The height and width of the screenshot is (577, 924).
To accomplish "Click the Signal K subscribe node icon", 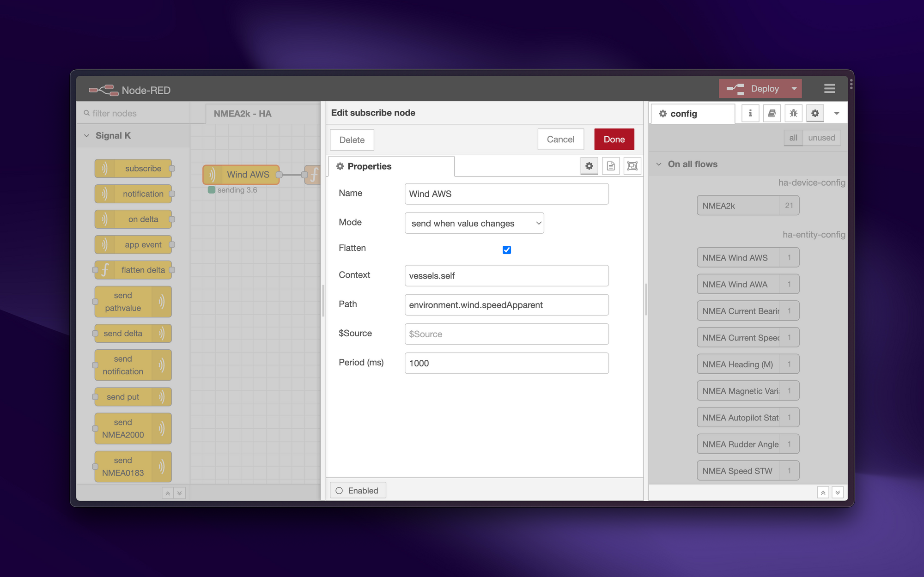I will [x=106, y=168].
